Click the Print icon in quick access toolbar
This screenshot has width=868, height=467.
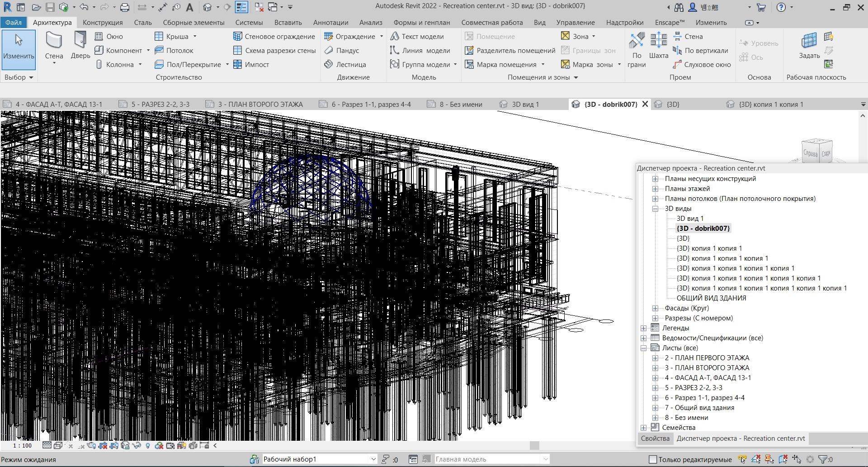tap(125, 7)
